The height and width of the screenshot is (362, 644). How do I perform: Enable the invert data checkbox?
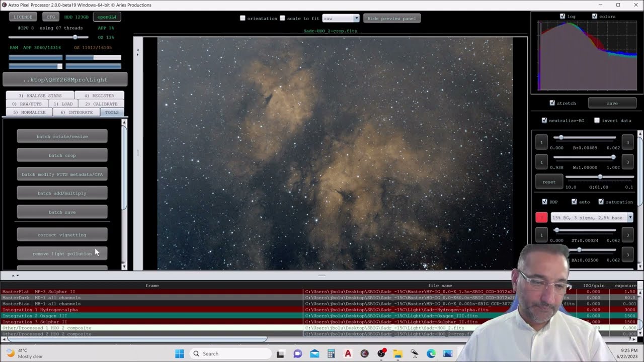(x=597, y=121)
